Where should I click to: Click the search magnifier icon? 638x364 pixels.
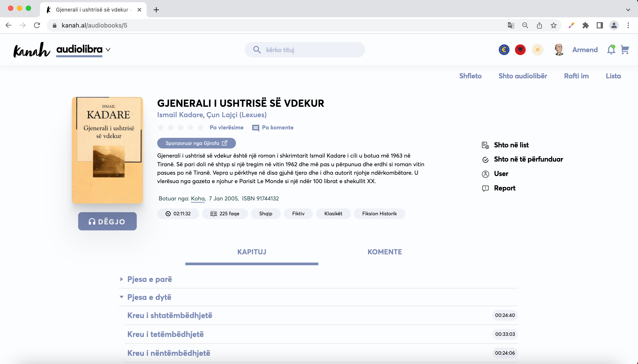(257, 50)
